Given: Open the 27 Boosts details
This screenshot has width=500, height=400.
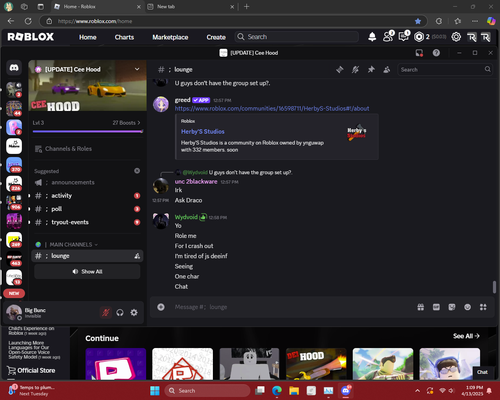Looking at the screenshot, I should [126, 123].
